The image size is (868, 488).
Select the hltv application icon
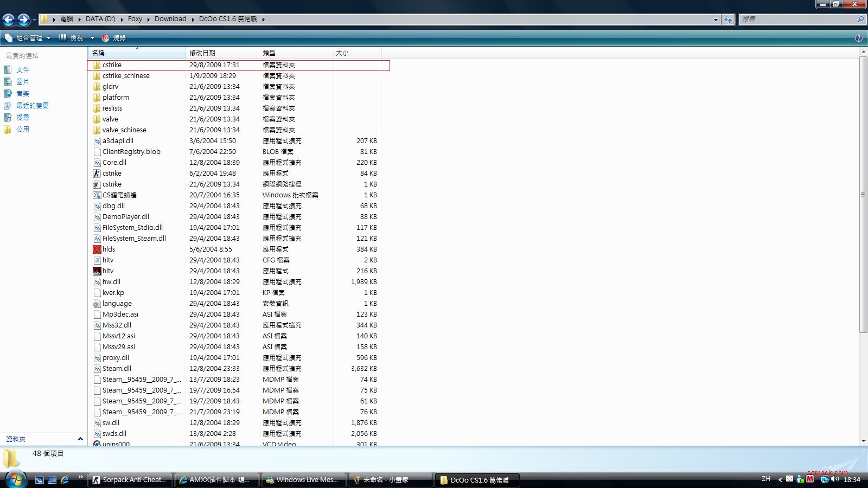97,271
